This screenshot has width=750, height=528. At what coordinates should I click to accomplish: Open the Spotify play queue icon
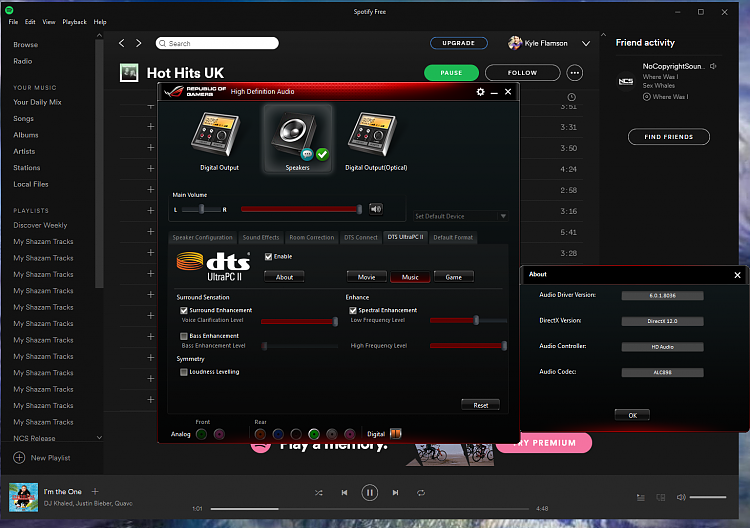click(640, 497)
